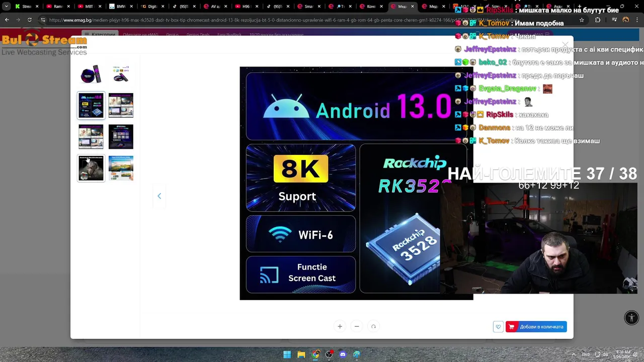Zoom out with the minus button
This screenshot has width=644, height=362.
click(x=357, y=326)
